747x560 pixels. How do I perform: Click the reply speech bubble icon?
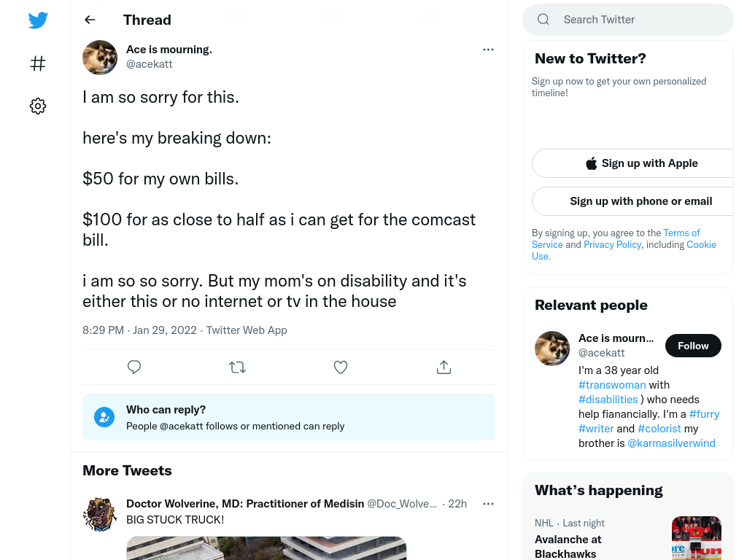[x=134, y=367]
